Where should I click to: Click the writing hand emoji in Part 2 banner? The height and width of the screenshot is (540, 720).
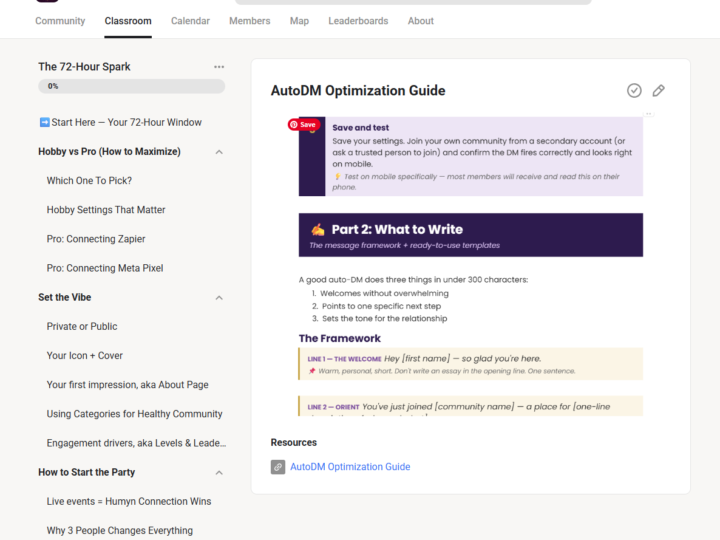pyautogui.click(x=318, y=229)
